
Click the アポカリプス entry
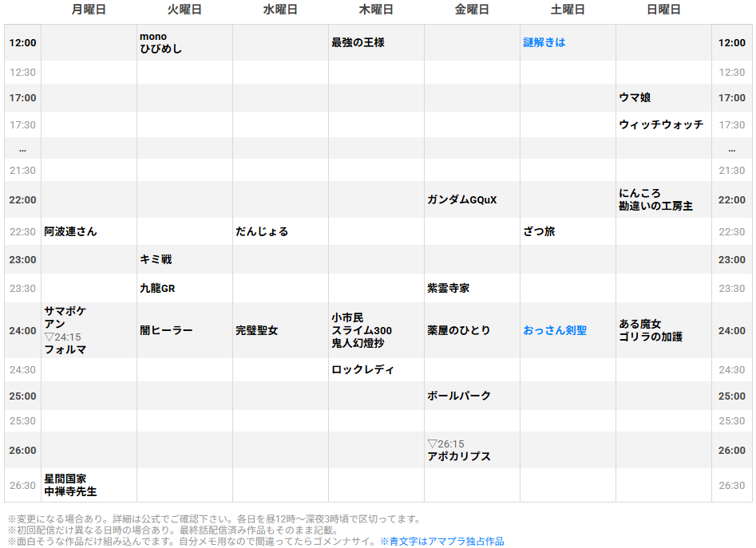tap(459, 456)
